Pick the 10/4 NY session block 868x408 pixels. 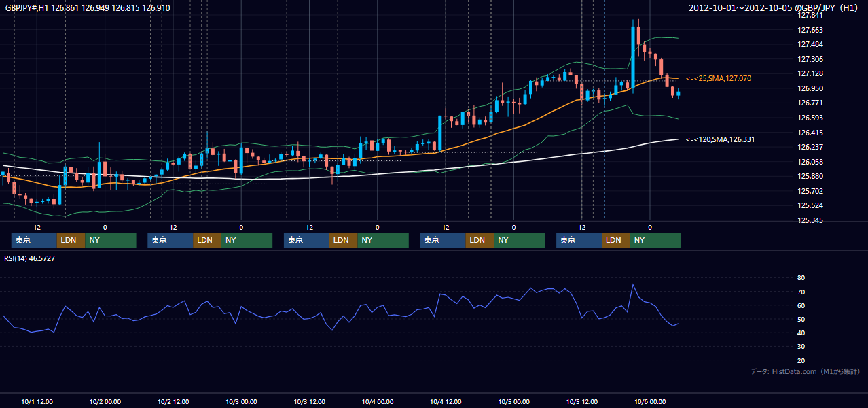520,240
